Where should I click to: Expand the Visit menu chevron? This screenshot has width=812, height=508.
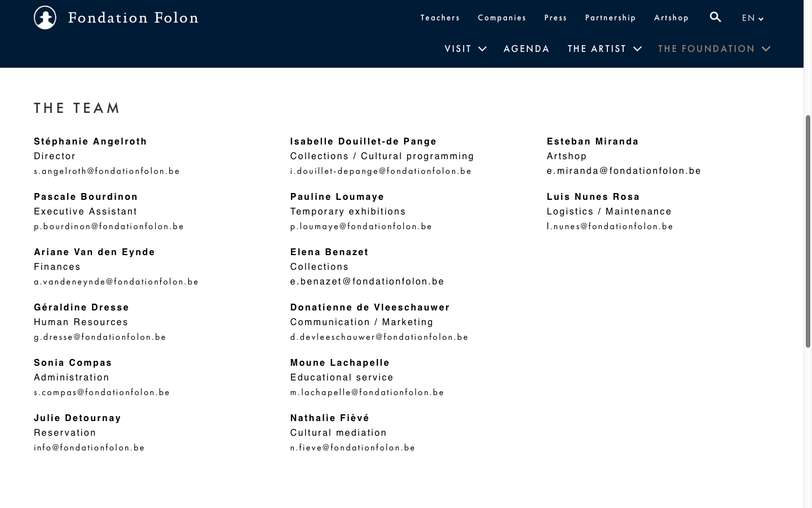[x=482, y=49]
